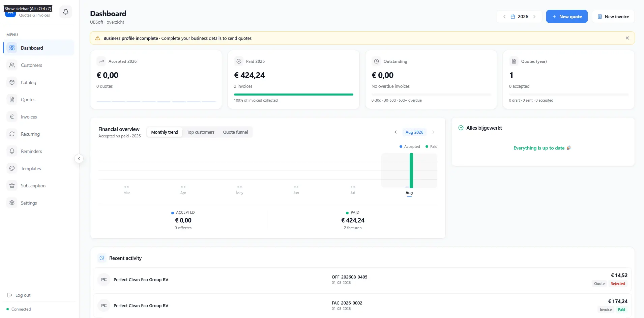The height and width of the screenshot is (318, 644).
Task: Click the Reminders bell icon in sidebar
Action: pyautogui.click(x=12, y=151)
